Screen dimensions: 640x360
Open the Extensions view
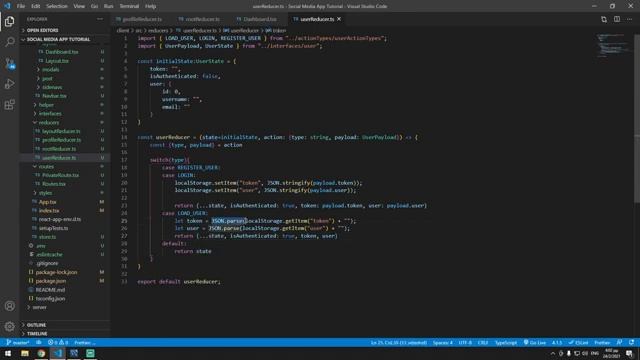[9, 105]
